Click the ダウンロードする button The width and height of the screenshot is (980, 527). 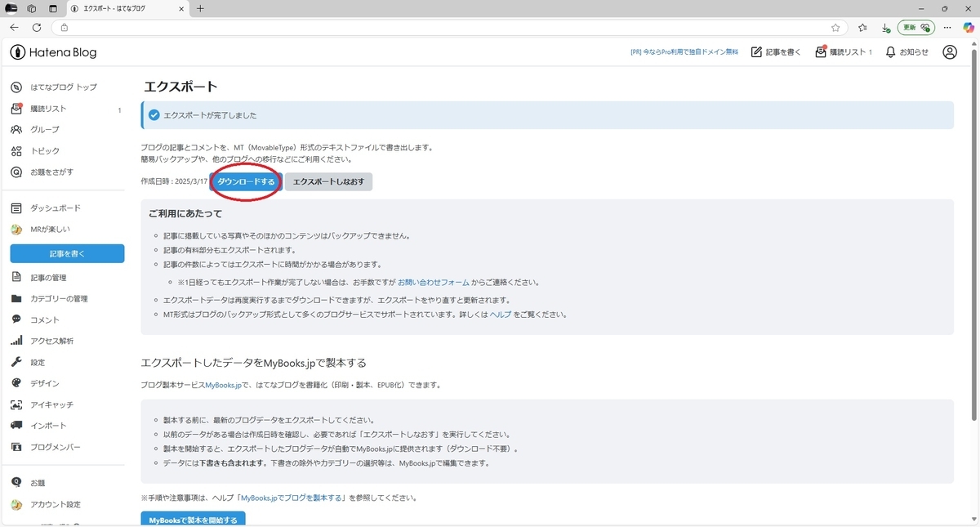(x=246, y=181)
